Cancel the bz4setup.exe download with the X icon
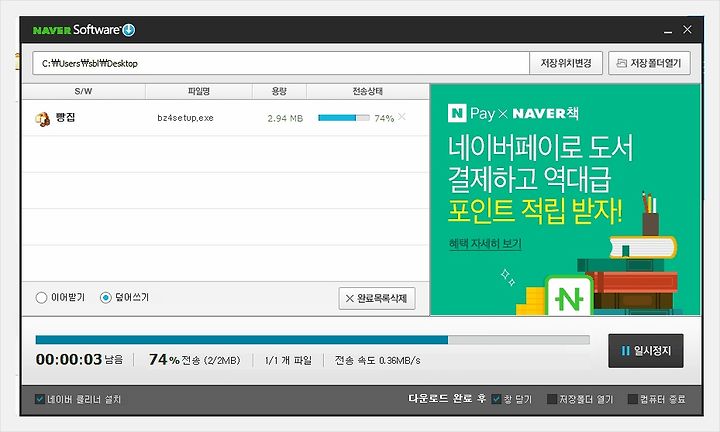The height and width of the screenshot is (432, 720). coord(402,117)
